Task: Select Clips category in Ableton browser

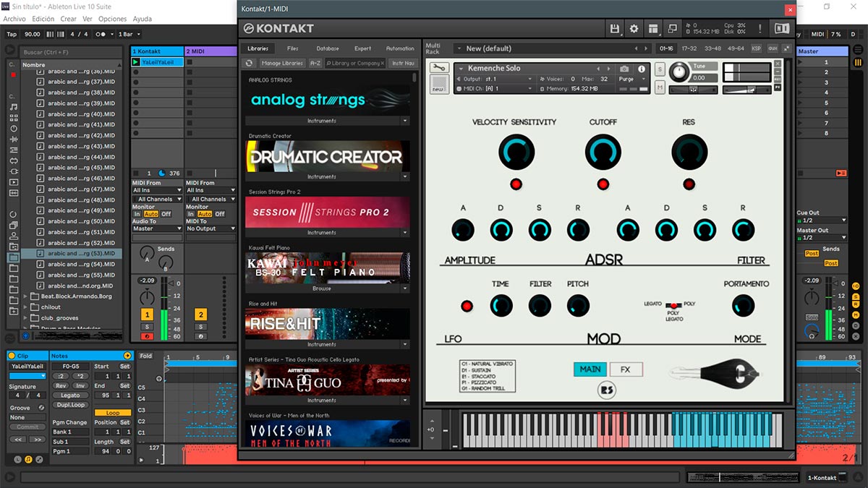Action: [x=13, y=181]
